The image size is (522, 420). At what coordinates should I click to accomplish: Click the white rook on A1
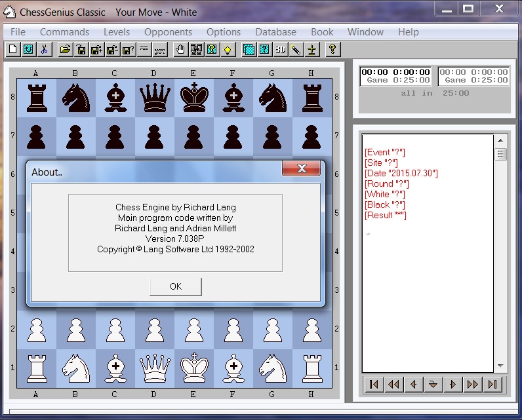pos(37,368)
